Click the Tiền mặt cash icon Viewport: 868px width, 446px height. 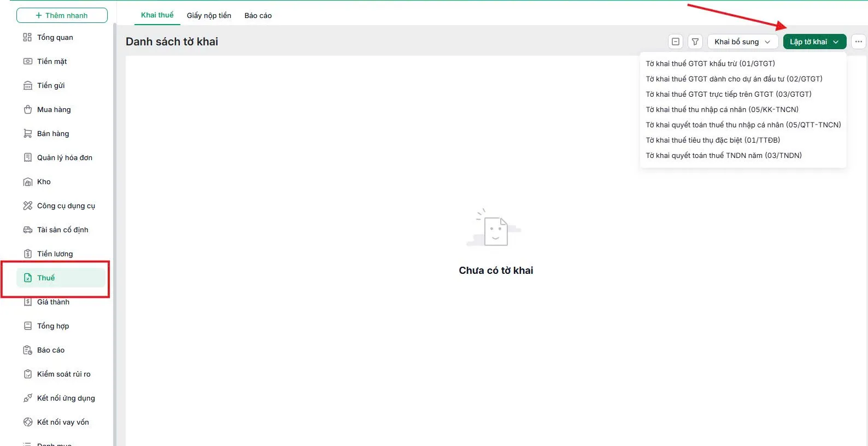point(27,61)
